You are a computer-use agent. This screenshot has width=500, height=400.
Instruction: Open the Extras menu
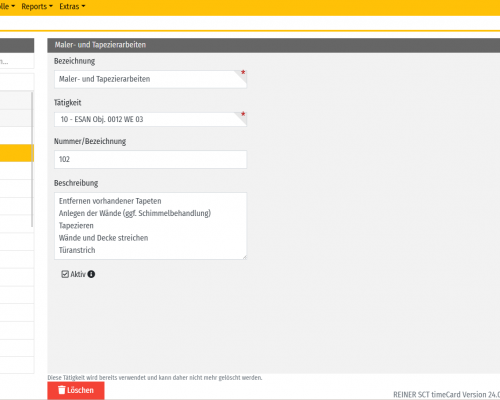click(x=72, y=6)
